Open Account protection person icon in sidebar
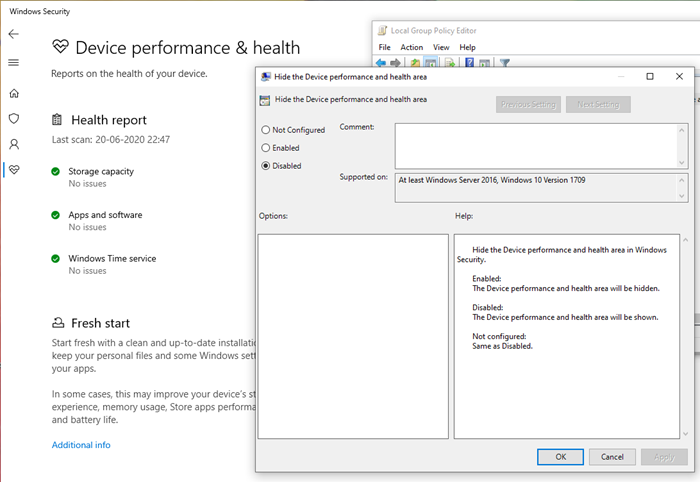The height and width of the screenshot is (482, 700). click(14, 144)
